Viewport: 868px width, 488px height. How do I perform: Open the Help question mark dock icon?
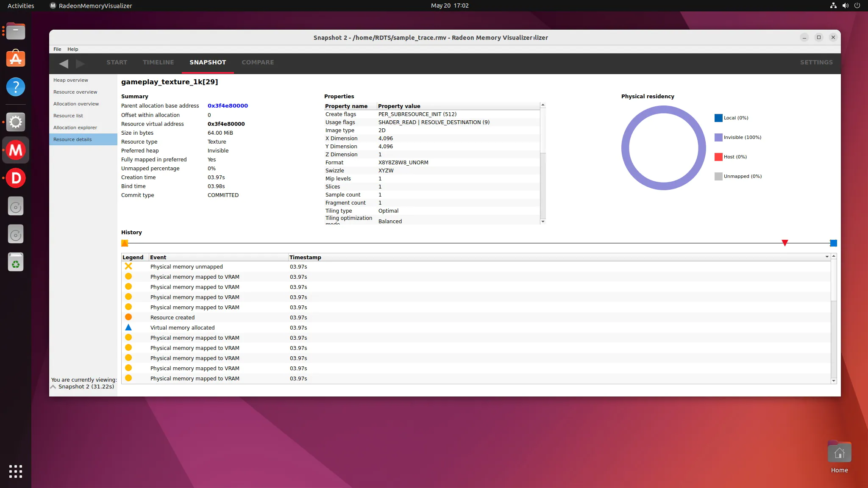click(16, 87)
